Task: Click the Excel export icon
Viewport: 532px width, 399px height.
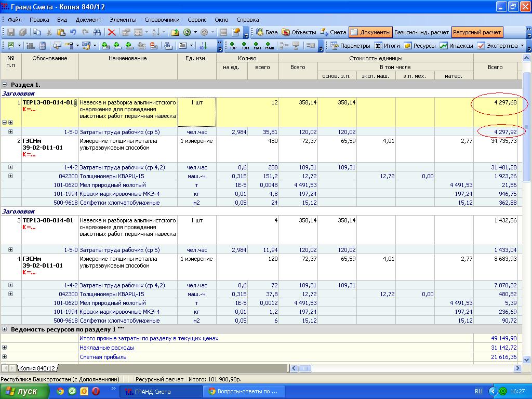Action: click(x=11, y=46)
